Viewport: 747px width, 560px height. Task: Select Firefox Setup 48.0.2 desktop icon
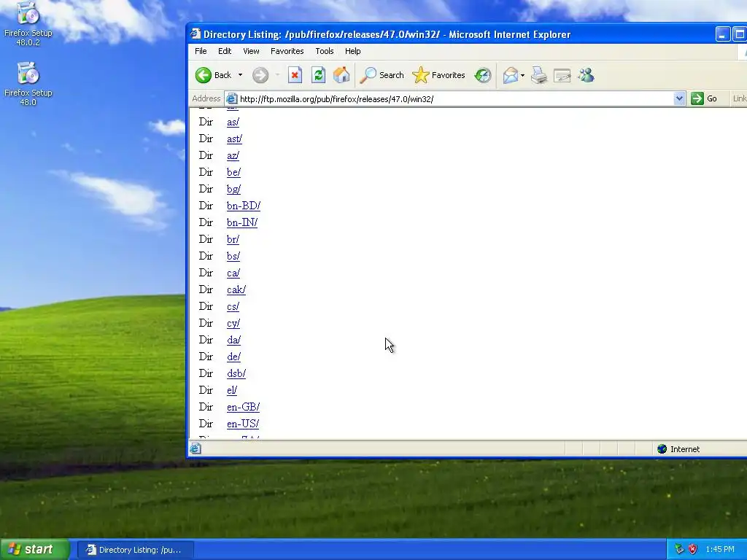point(28,24)
